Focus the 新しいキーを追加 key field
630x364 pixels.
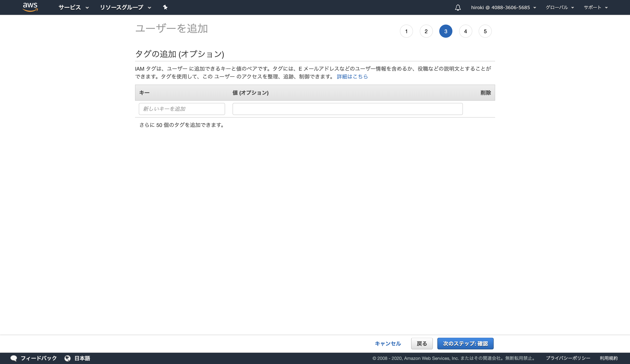tap(182, 109)
